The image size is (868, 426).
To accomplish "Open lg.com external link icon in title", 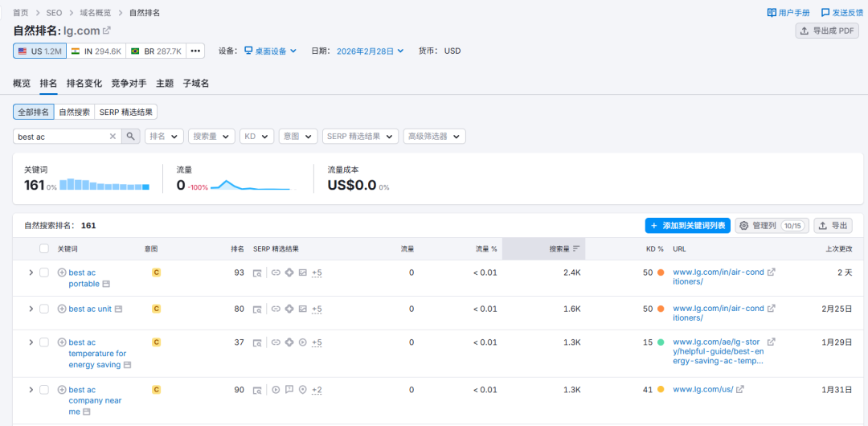I will click(107, 30).
